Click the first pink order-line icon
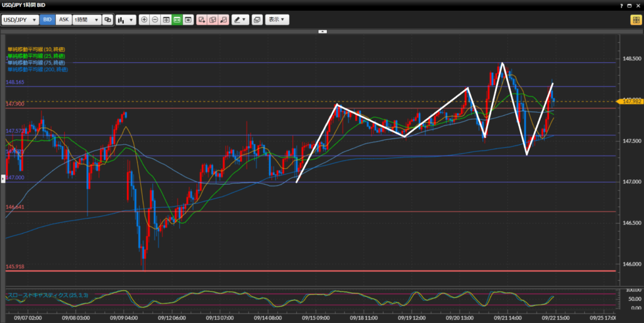Screen dimensions: 644x323 [201, 20]
